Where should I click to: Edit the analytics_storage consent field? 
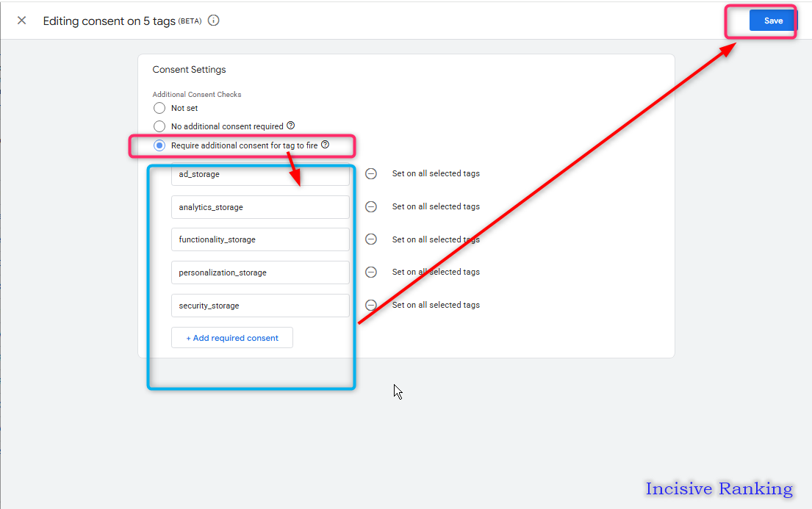coord(260,207)
